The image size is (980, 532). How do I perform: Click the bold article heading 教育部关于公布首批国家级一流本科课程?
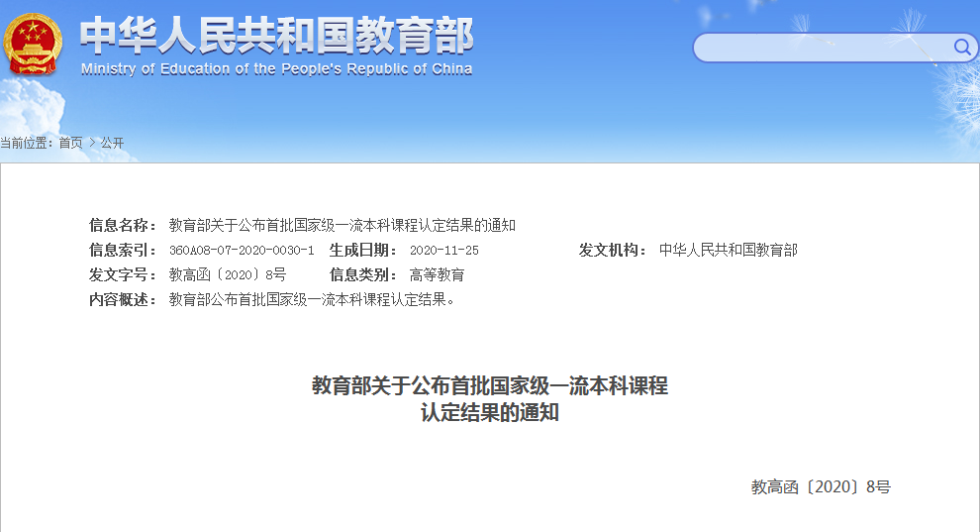coord(490,385)
